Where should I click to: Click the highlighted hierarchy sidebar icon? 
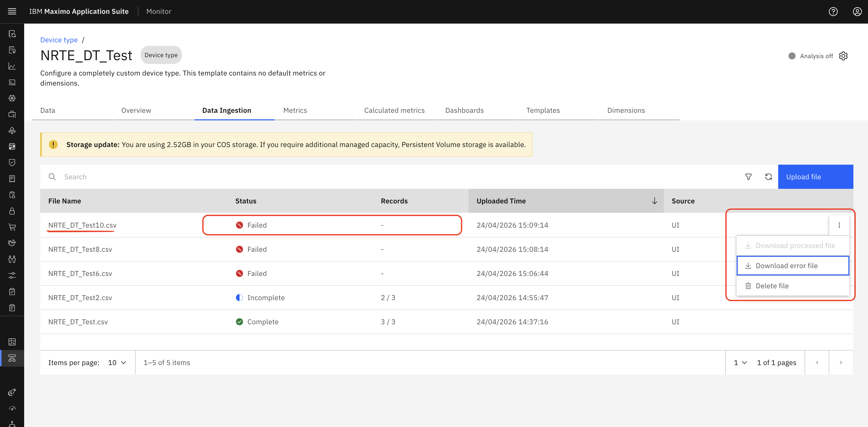tap(12, 358)
